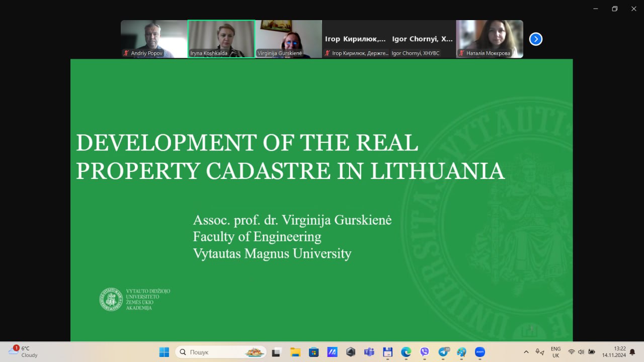Open File Explorer from the taskbar
The width and height of the screenshot is (644, 362).
[x=295, y=352]
